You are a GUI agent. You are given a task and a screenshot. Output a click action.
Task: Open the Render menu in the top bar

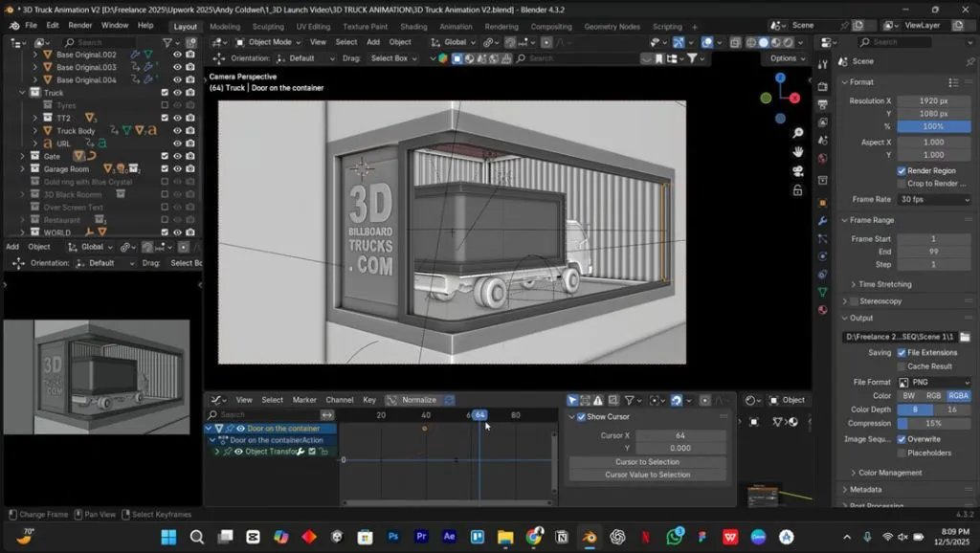tap(82, 26)
